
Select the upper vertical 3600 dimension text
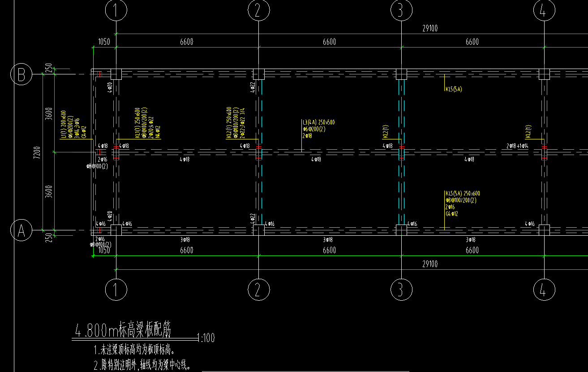pyautogui.click(x=49, y=114)
